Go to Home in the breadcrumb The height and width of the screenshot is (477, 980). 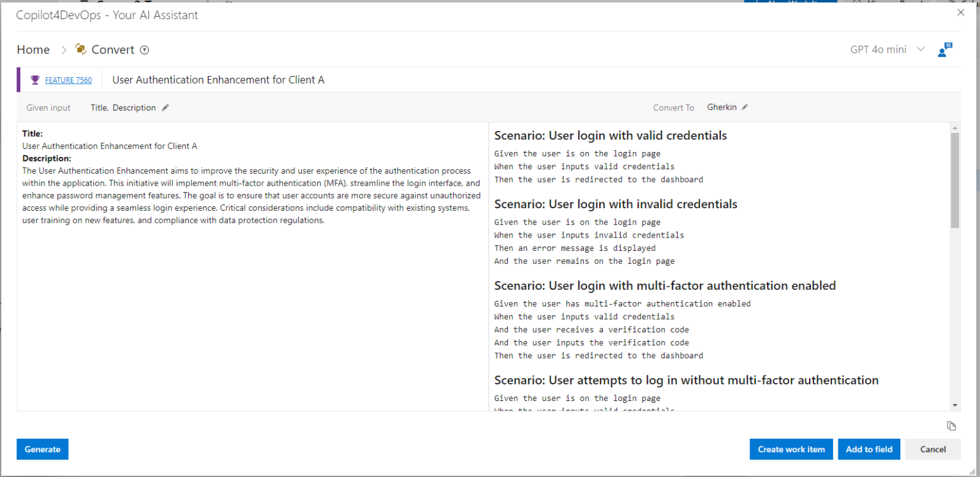click(x=33, y=50)
